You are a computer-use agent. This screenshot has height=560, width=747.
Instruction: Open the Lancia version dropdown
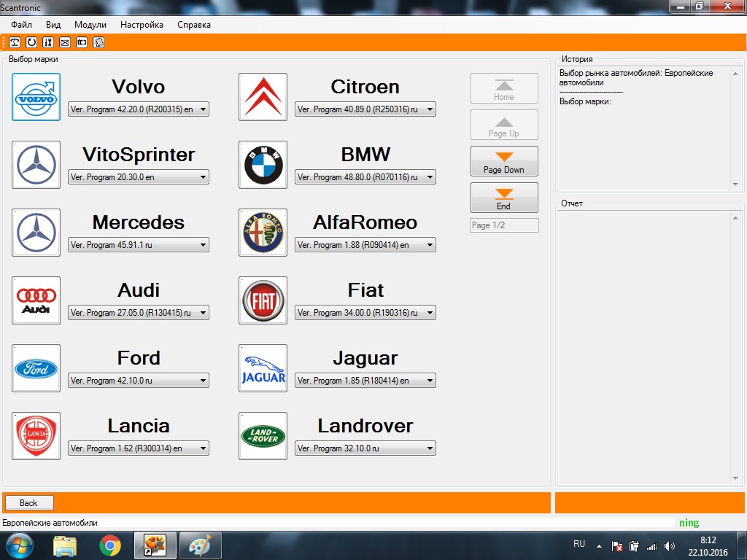pos(138,448)
